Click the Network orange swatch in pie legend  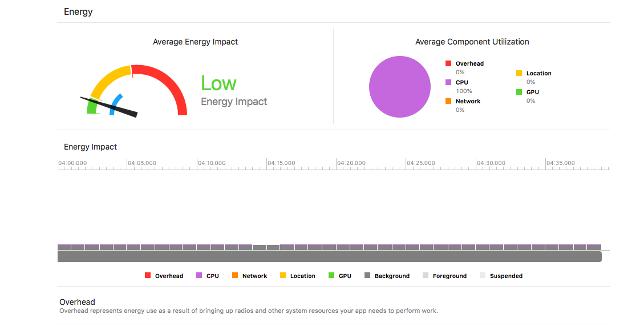(x=448, y=101)
